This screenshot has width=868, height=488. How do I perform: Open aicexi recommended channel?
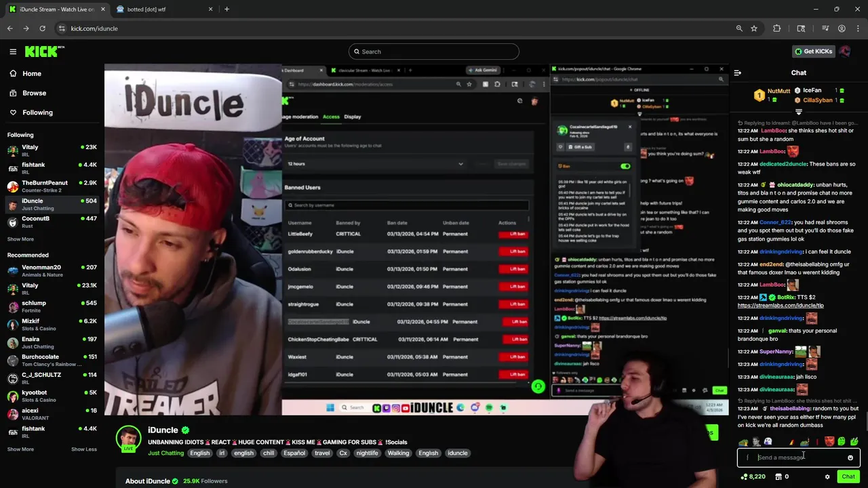[x=52, y=414]
